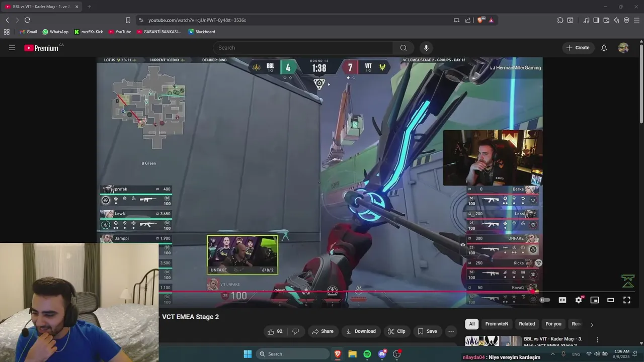Open more actions for the video
Image resolution: width=644 pixels, height=362 pixels.
click(451, 331)
